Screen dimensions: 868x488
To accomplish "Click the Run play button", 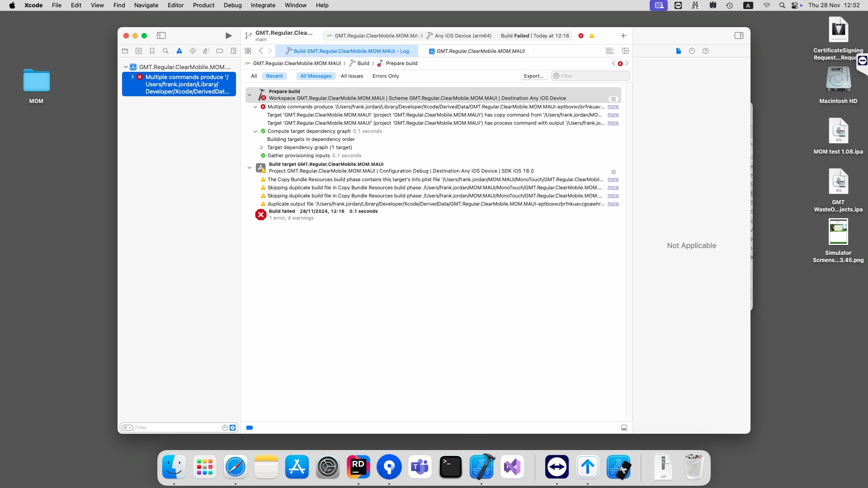I will point(228,36).
